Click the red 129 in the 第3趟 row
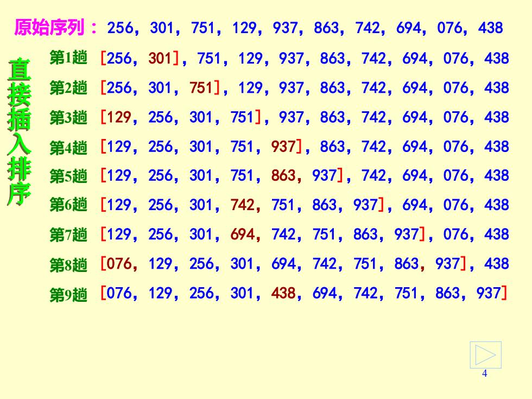Screen dimensions: 532x399 (119, 117)
